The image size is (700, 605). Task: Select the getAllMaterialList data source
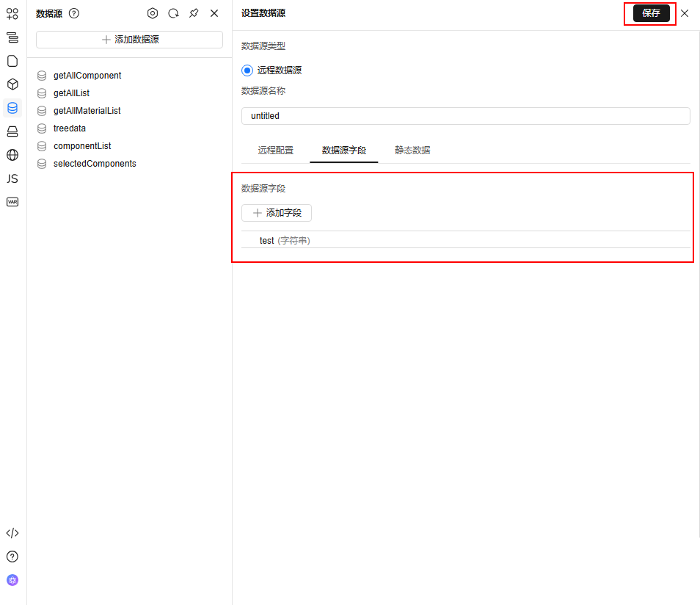[87, 111]
